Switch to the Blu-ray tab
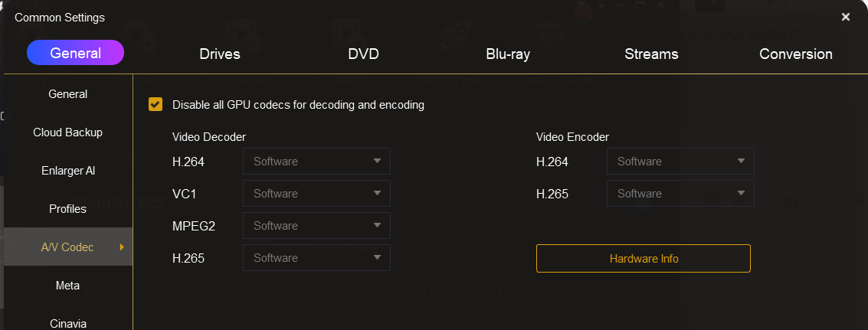 [x=508, y=54]
